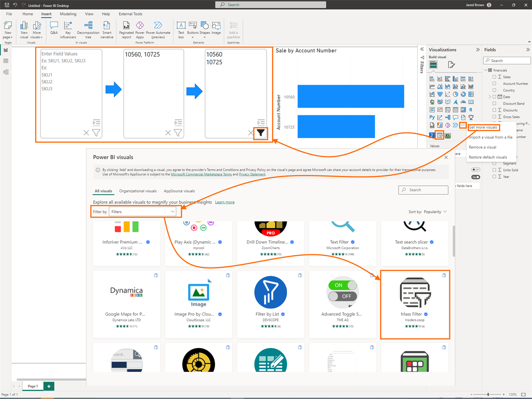Viewport: 532px width, 399px height.
Task: Add a Q&A visual from the ribbon
Action: pos(54,27)
